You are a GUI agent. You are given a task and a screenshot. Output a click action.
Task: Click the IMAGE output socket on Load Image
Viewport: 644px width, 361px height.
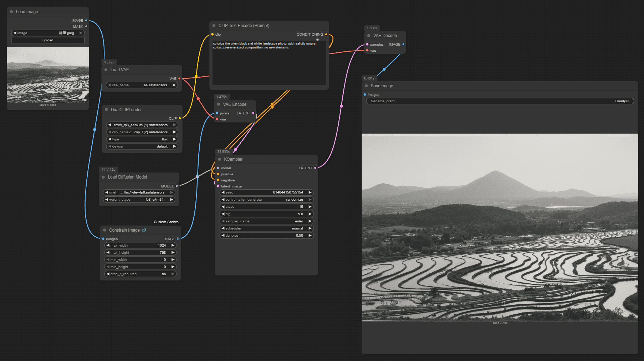(86, 21)
